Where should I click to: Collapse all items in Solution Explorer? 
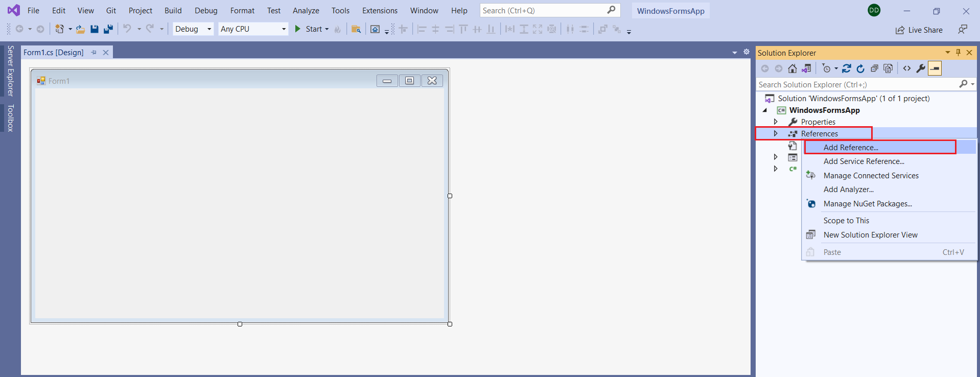pyautogui.click(x=874, y=68)
